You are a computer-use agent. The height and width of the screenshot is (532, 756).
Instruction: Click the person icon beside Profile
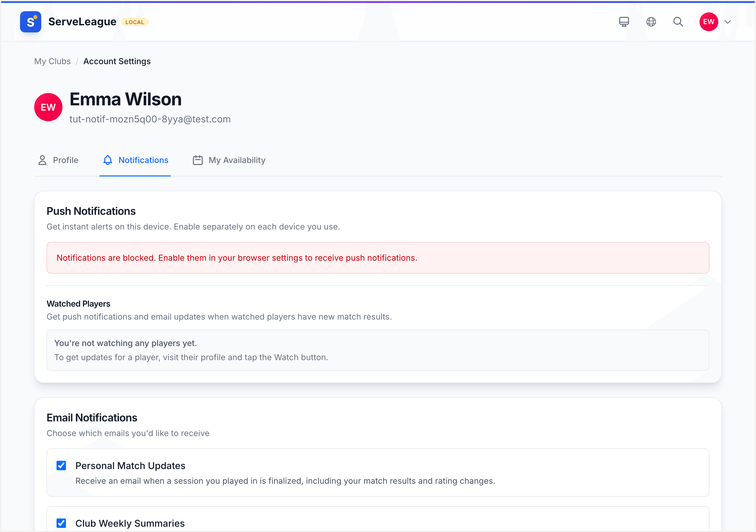click(x=42, y=160)
